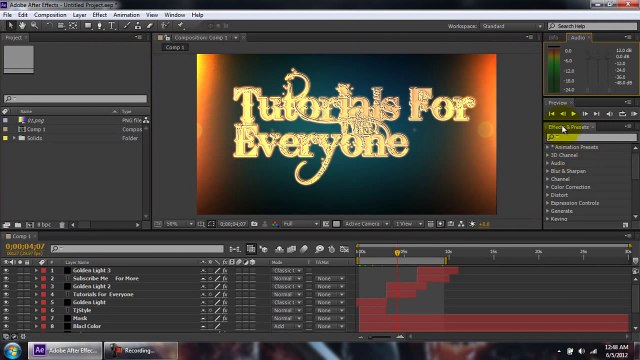Hide the Tutorials For Everyone layer
Viewport: 640px width, 360px height.
[6, 295]
